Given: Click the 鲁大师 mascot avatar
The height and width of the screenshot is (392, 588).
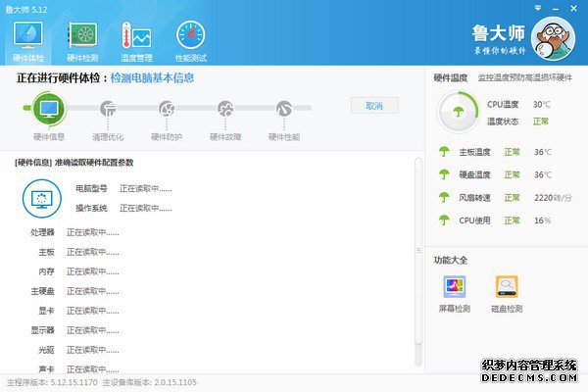Looking at the screenshot, I should 554,39.
